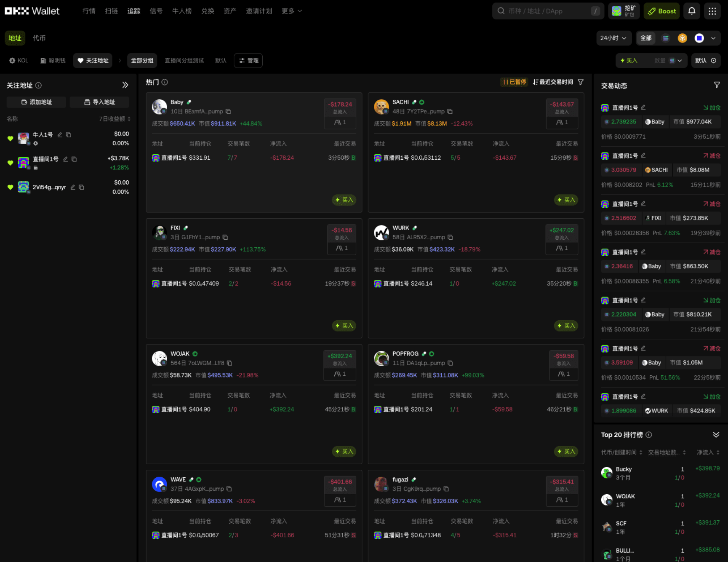Select the BNB chain filter
The height and width of the screenshot is (562, 728).
(683, 38)
